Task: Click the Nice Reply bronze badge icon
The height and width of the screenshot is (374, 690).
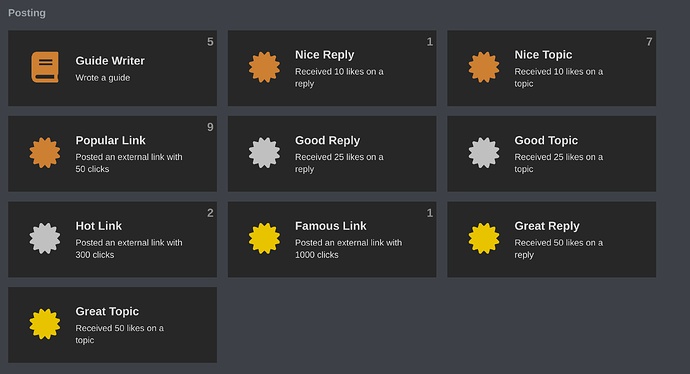Action: (x=264, y=67)
